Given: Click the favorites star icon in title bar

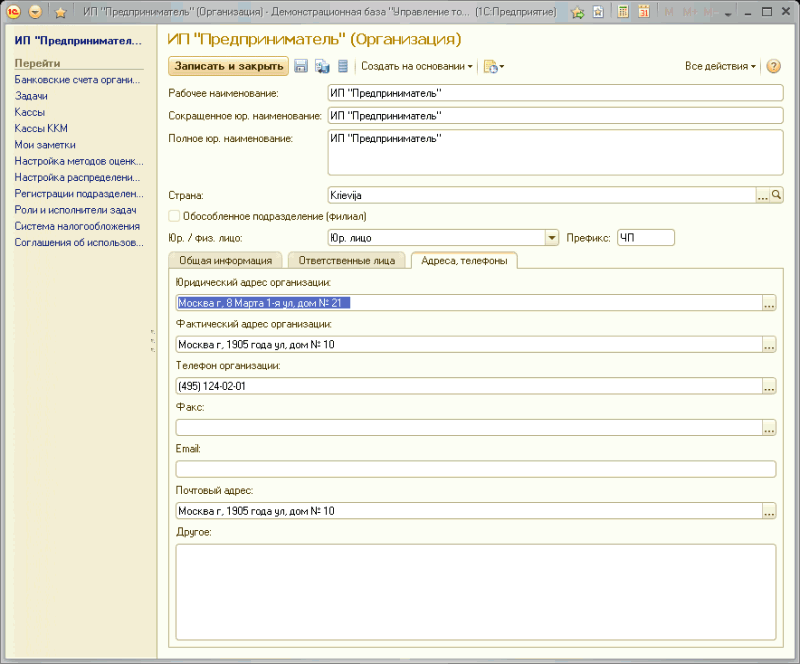Looking at the screenshot, I should coord(60,12).
